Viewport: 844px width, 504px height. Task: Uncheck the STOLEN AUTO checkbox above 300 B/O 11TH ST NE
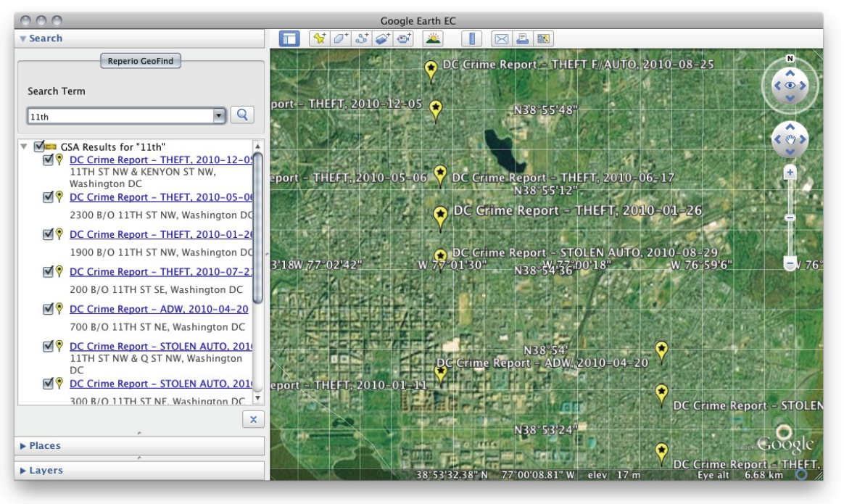[48, 384]
